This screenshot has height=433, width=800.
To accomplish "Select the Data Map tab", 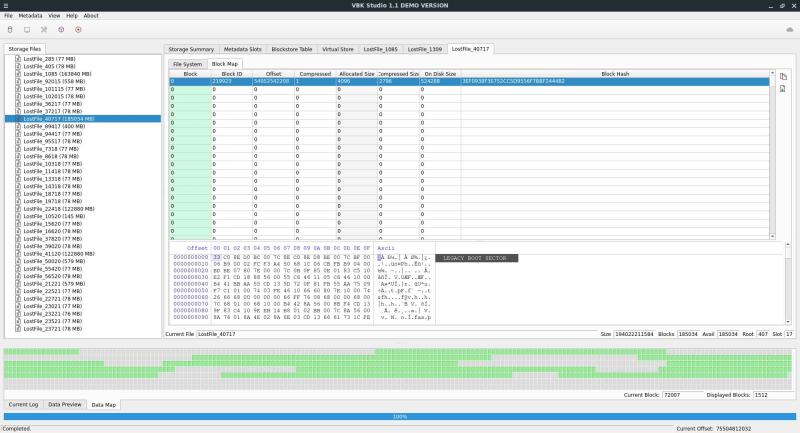I will tap(104, 405).
